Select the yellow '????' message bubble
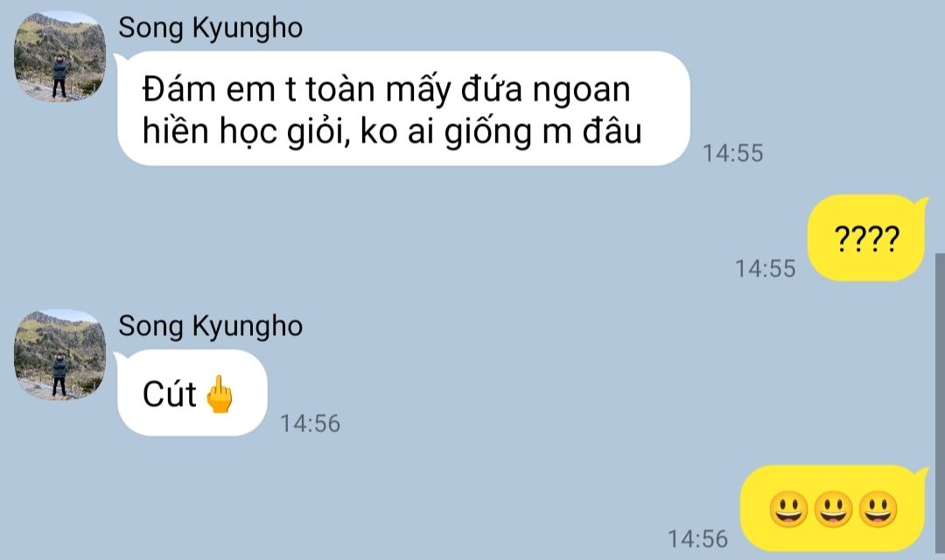Screen dimensions: 945x560 866,238
